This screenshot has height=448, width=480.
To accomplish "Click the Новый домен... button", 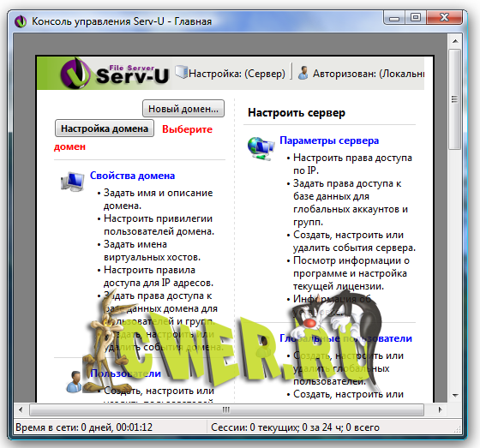I will point(183,109).
